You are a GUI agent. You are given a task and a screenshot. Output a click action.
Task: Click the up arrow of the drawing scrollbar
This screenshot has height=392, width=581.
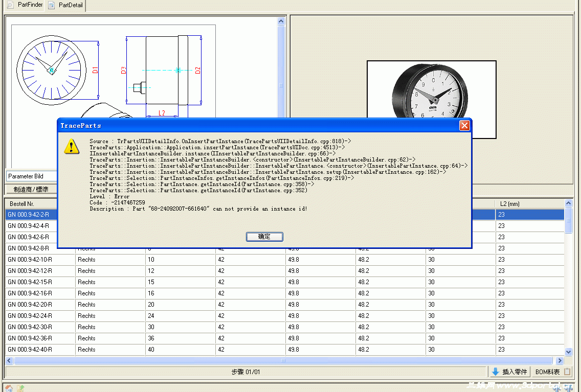coord(281,20)
